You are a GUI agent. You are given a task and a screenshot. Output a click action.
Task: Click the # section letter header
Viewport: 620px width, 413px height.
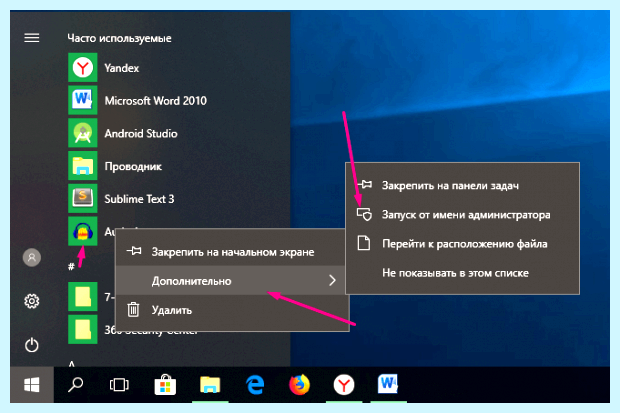tap(71, 267)
